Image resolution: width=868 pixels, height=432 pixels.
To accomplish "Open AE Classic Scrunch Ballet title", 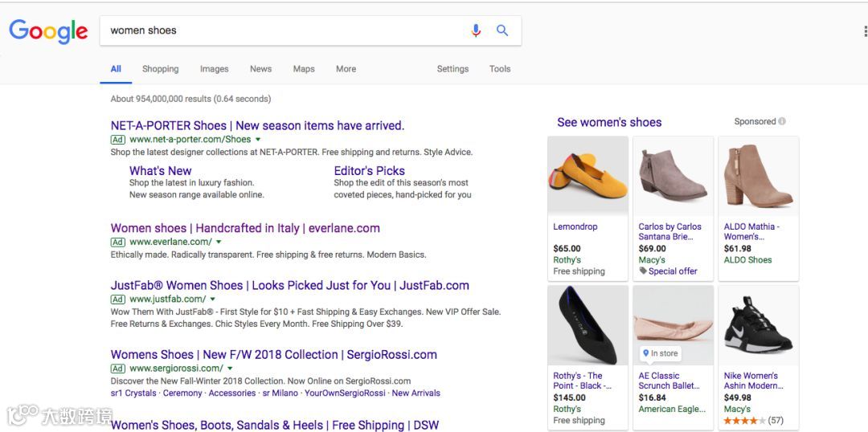I will point(669,381).
